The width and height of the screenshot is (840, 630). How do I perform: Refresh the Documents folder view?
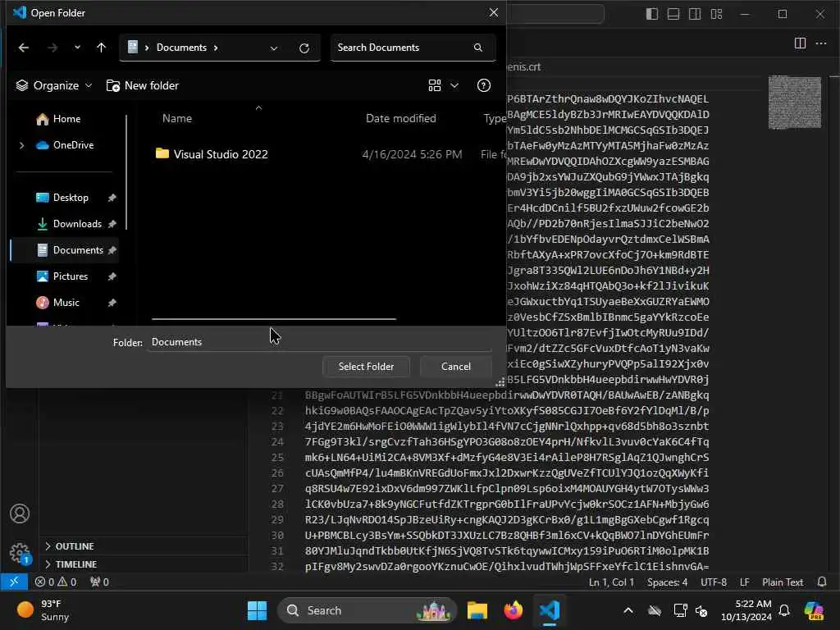(x=304, y=48)
